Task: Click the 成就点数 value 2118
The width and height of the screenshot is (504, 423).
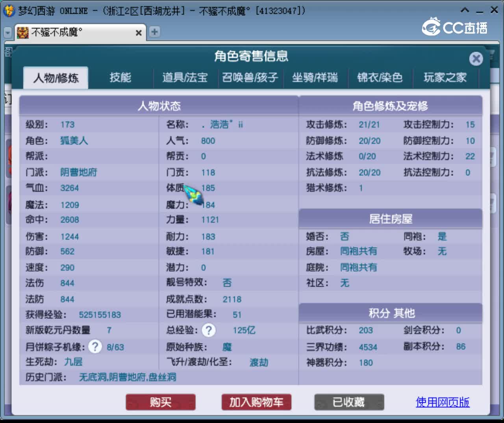Action: [232, 299]
